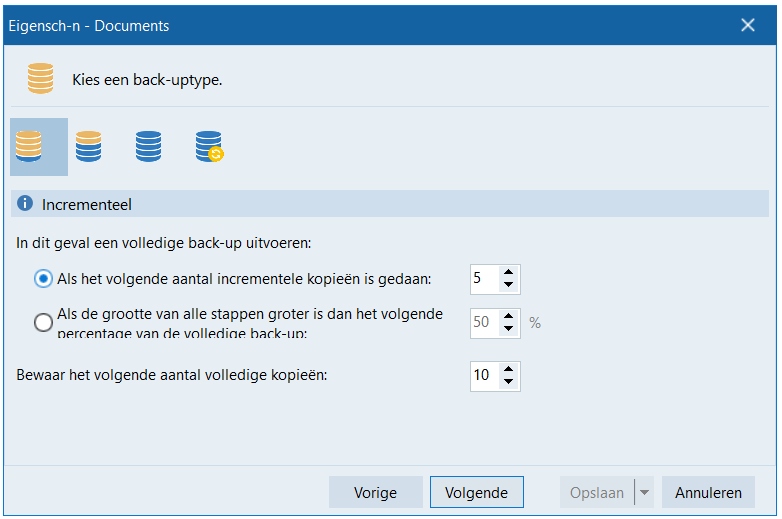Screen dimensions: 782x519
Task: Focus the incremental copies field showing 5
Action: pyautogui.click(x=483, y=279)
